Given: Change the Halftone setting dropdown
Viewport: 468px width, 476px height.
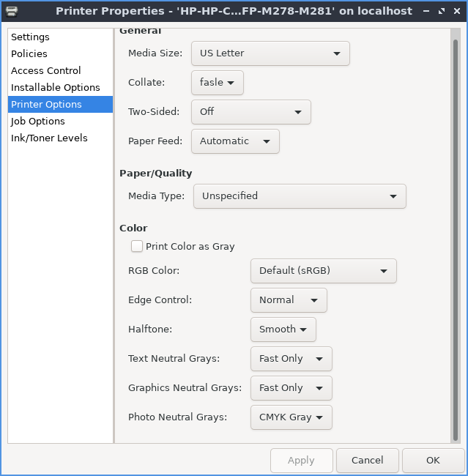Looking at the screenshot, I should [x=283, y=330].
